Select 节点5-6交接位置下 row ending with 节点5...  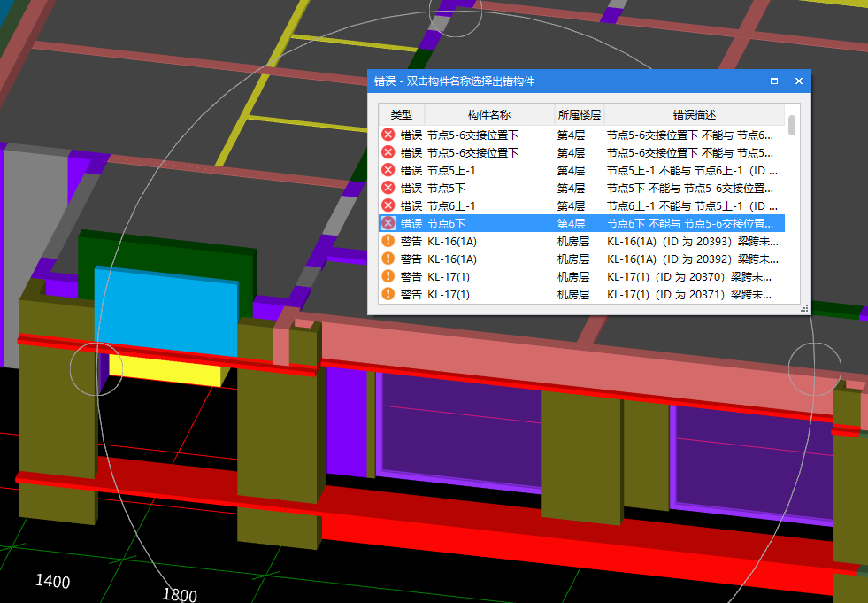click(581, 152)
